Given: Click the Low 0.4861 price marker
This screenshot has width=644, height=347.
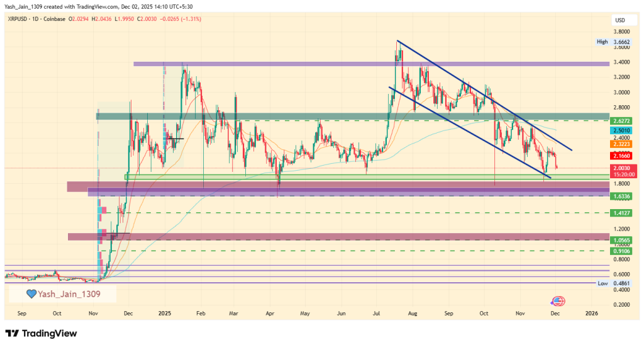Looking at the screenshot, I should 611,283.
